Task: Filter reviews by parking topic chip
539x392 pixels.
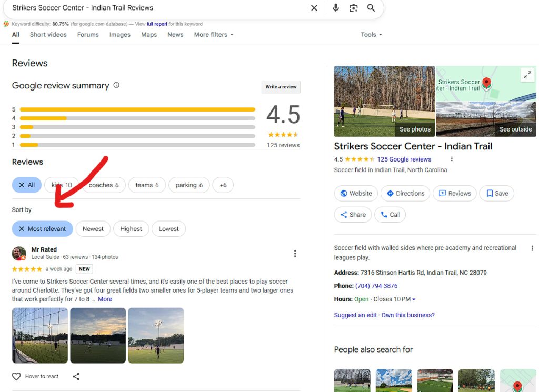Action: tap(189, 185)
